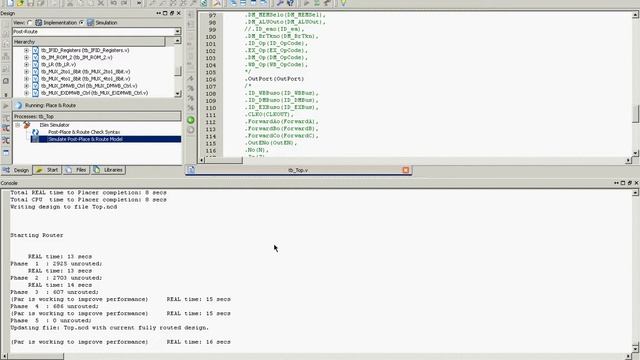This screenshot has height=360, width=640.
Task: Select tb_MUX_EXDMWB_Ctrl in the hierarchy
Action: pyautogui.click(x=94, y=93)
